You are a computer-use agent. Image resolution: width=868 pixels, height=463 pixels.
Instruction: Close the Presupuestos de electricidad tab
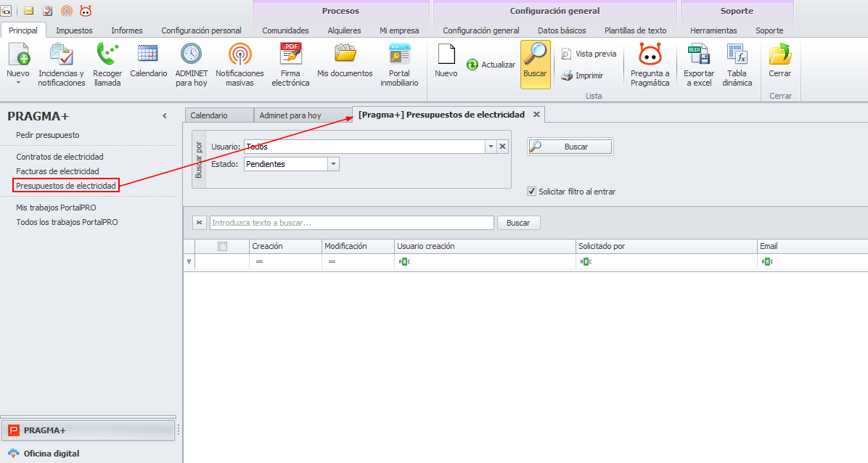click(536, 114)
